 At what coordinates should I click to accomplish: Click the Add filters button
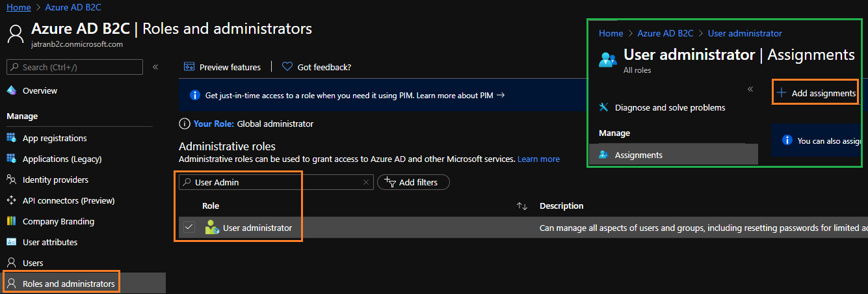click(414, 182)
